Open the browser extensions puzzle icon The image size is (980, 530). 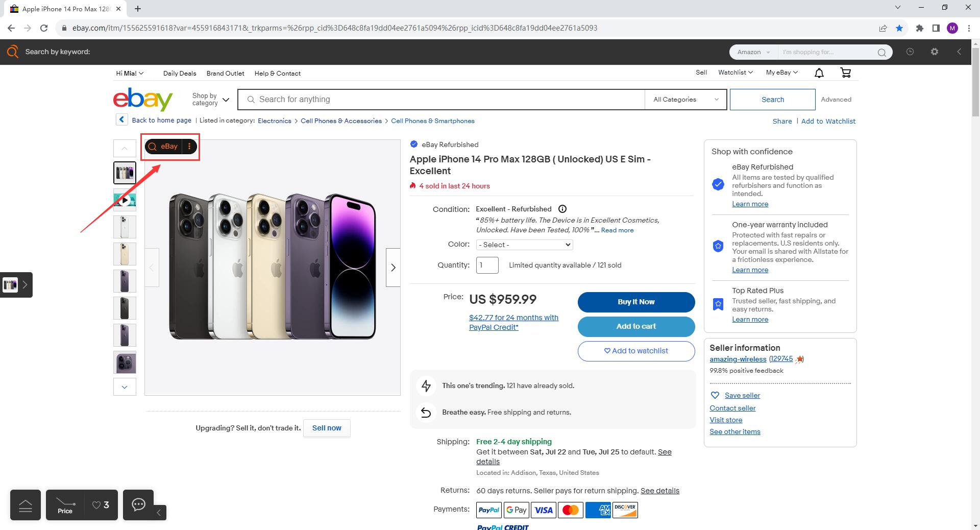tap(920, 28)
